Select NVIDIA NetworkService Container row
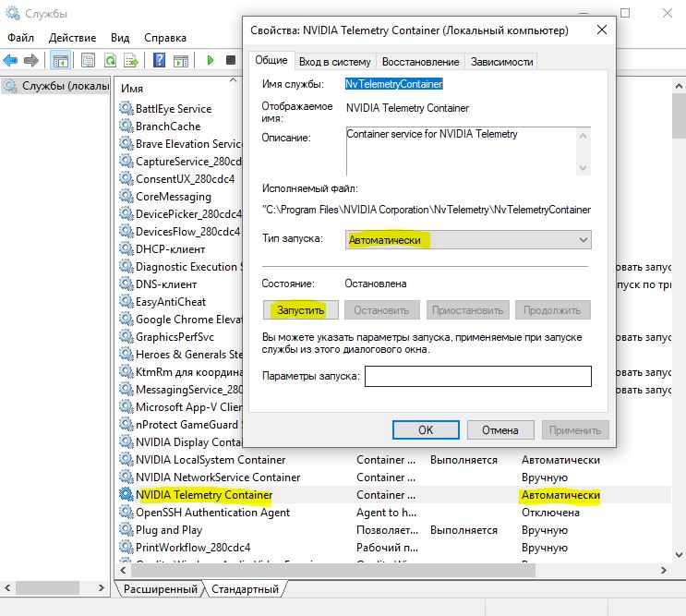This screenshot has width=686, height=616. point(393,477)
